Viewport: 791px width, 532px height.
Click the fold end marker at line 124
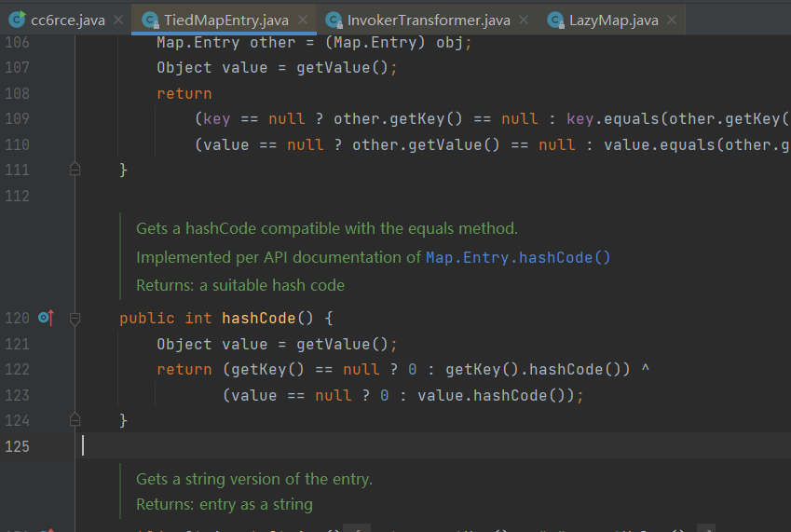(75, 421)
